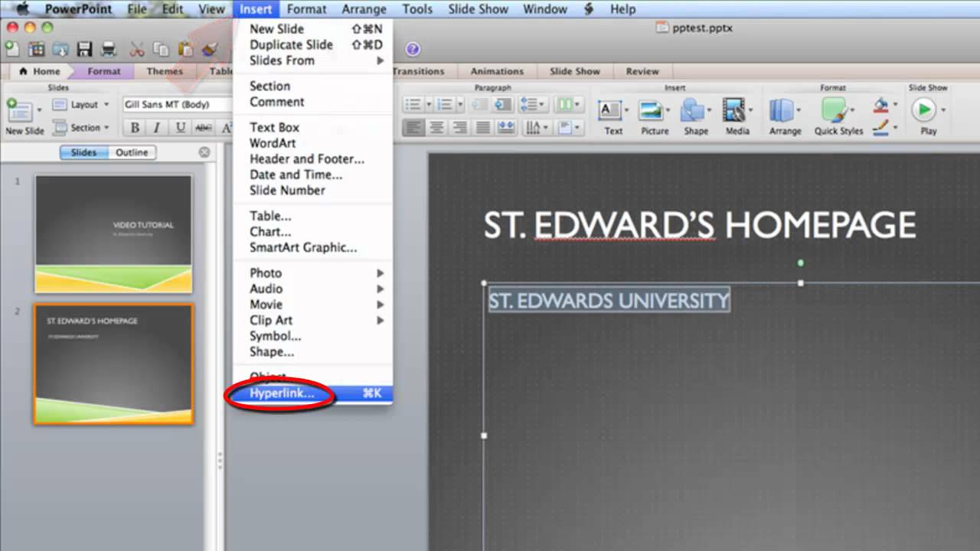Choose Slide Number in Insert menu
The image size is (980, 551).
pos(312,190)
